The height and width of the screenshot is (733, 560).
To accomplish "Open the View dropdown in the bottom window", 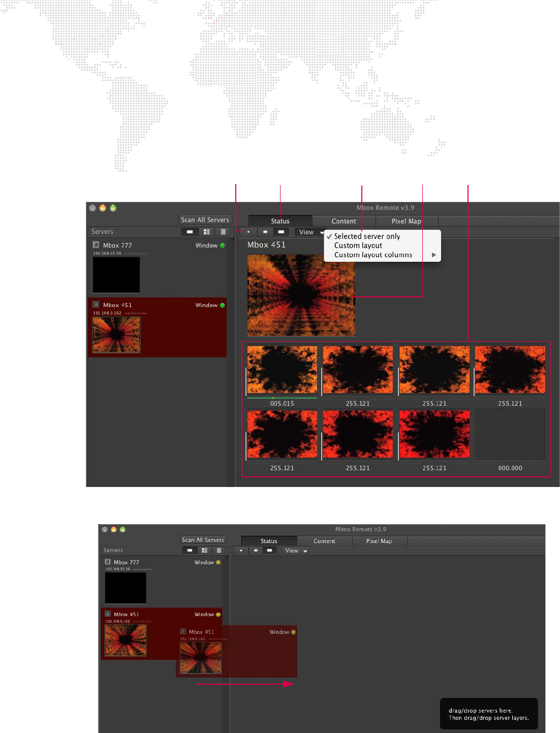I will tap(296, 551).
